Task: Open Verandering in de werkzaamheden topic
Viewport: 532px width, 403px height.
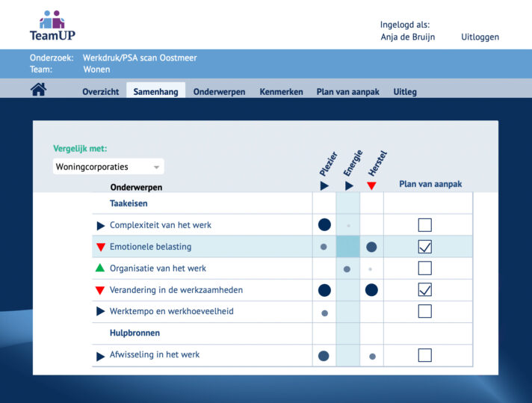Action: click(x=176, y=290)
